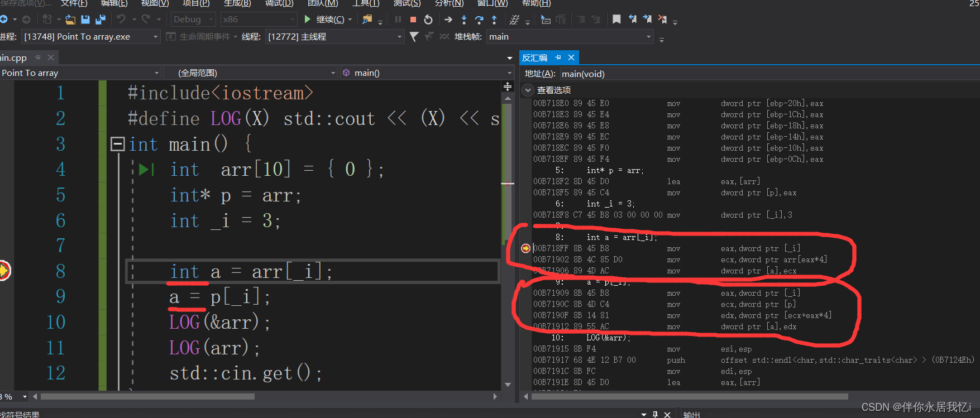Open the 文件(F) menu

point(74,3)
